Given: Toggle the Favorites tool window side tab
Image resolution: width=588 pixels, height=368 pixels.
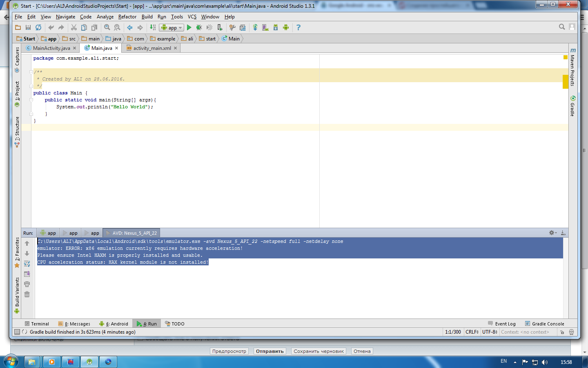Looking at the screenshot, I should (17, 252).
